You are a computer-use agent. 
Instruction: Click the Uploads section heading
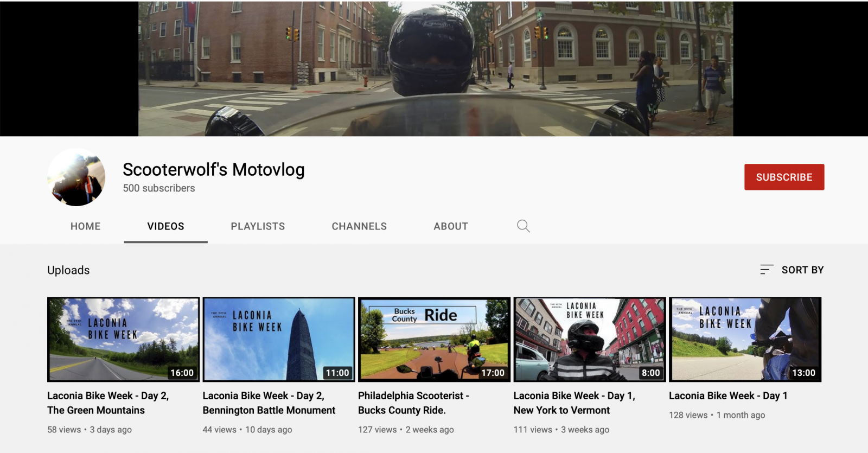coord(68,270)
